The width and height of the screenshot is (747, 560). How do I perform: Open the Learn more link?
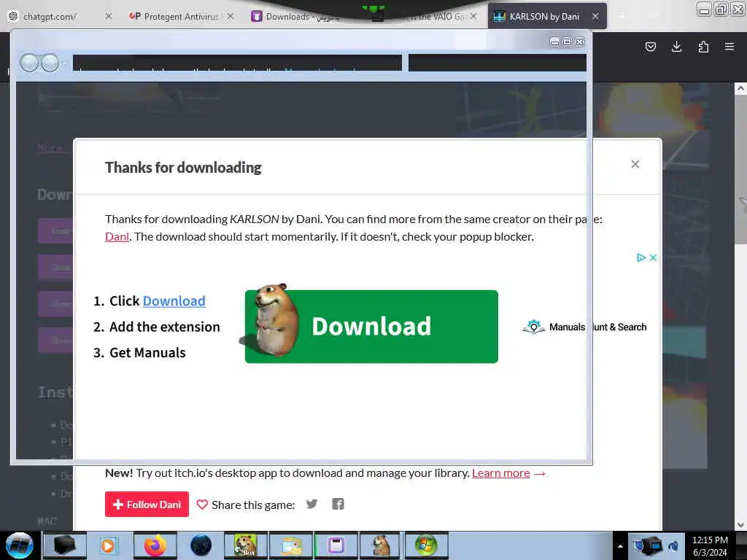click(500, 472)
